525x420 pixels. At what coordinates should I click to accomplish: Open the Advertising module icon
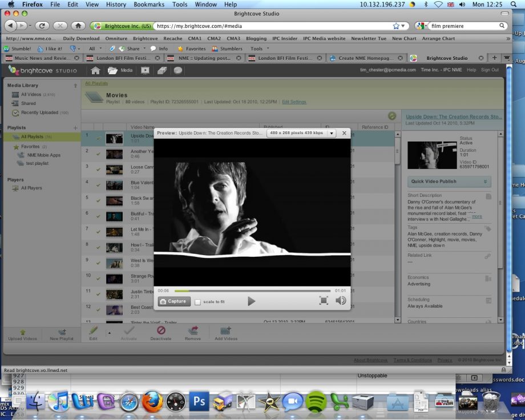click(162, 70)
